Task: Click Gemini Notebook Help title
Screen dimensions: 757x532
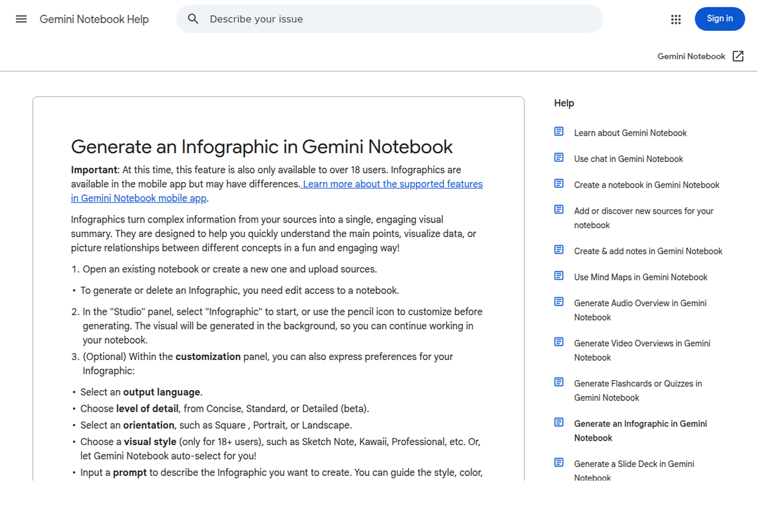Action: pos(94,19)
